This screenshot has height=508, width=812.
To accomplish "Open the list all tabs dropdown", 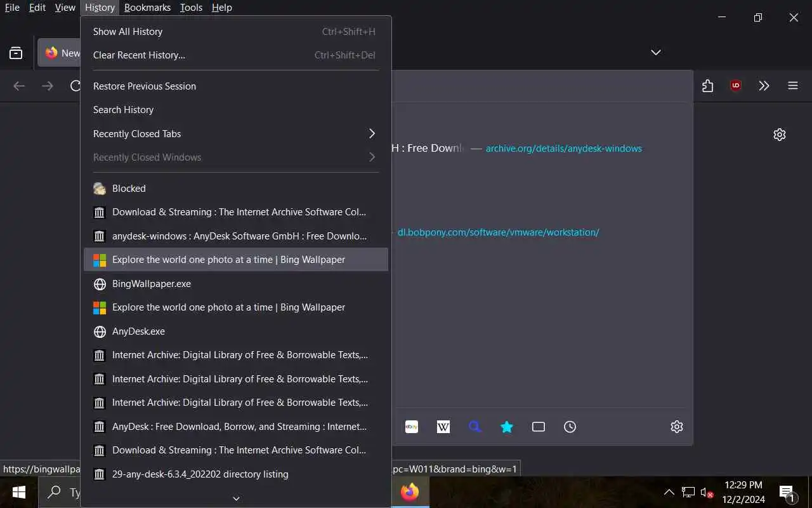I will (x=656, y=53).
